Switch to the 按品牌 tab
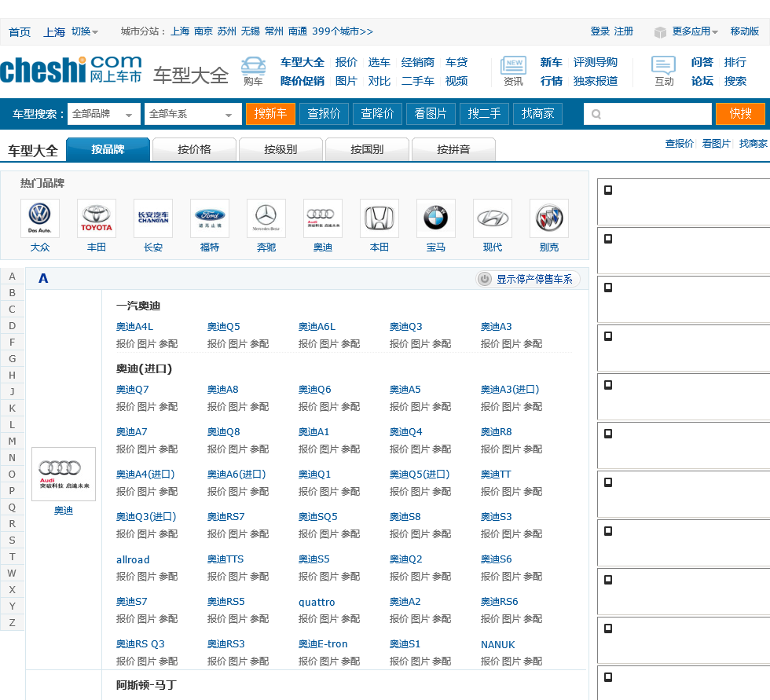 tap(108, 150)
